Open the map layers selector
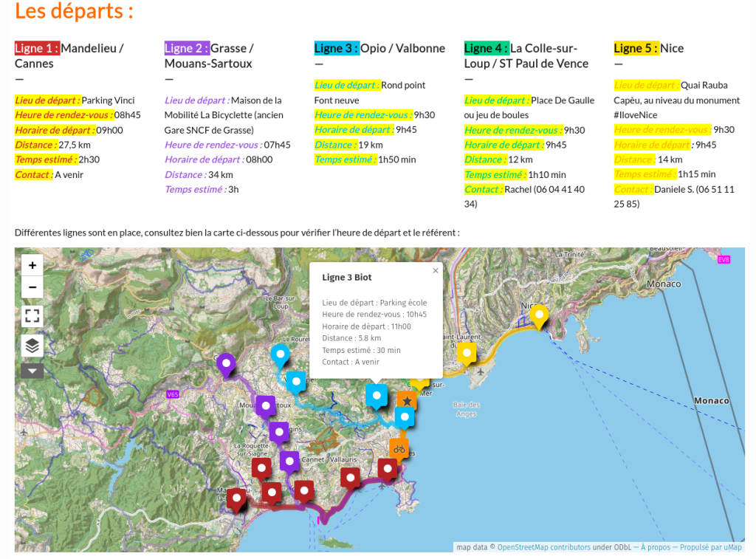The image size is (756, 559). click(x=32, y=345)
